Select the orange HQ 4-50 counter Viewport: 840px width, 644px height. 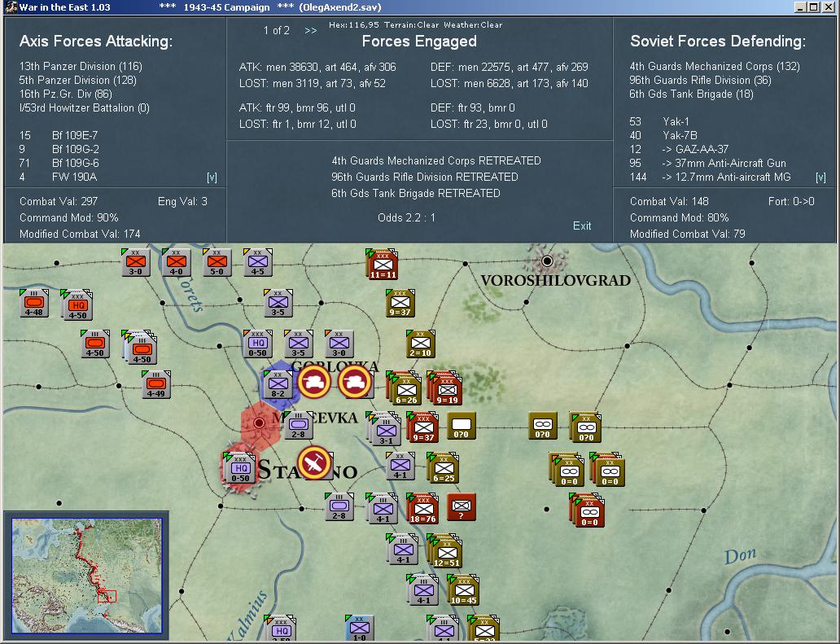(77, 305)
